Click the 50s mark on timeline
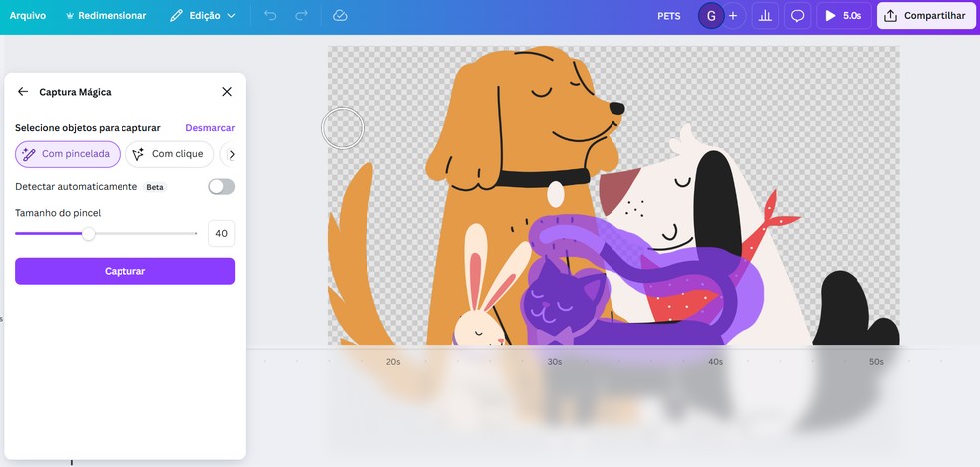 [876, 362]
